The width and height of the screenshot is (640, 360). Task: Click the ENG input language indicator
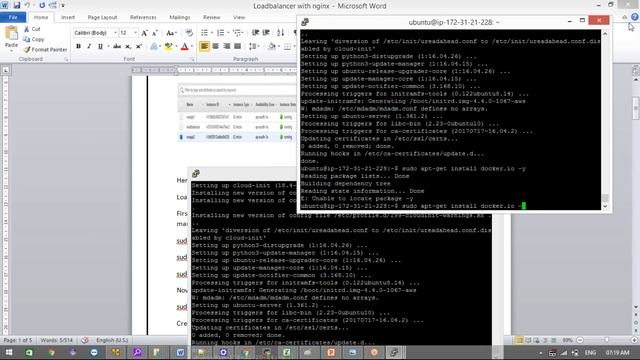590,353
